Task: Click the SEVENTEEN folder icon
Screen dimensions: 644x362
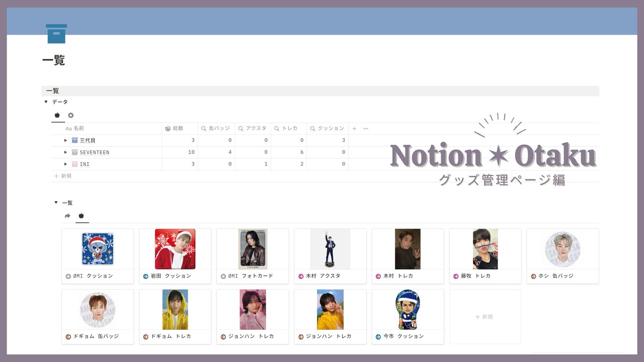Action: pos(74,152)
